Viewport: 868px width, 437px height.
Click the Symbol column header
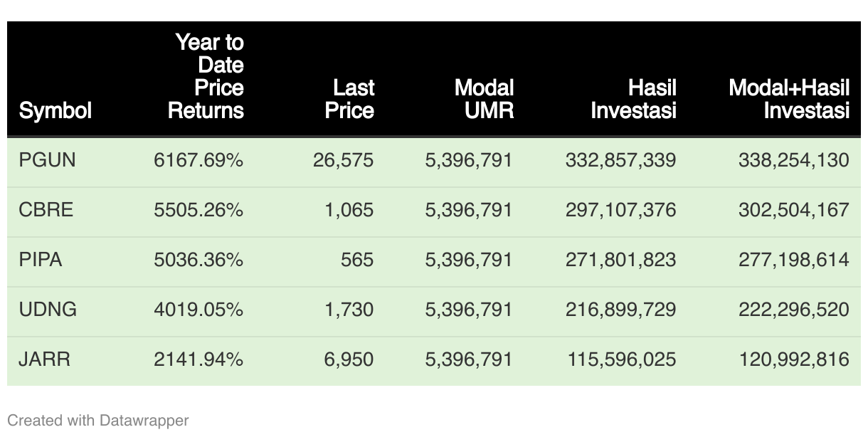[x=55, y=110]
